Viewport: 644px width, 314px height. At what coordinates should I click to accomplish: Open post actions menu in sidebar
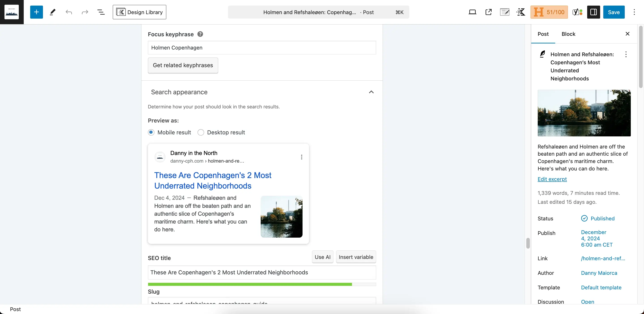tap(626, 54)
